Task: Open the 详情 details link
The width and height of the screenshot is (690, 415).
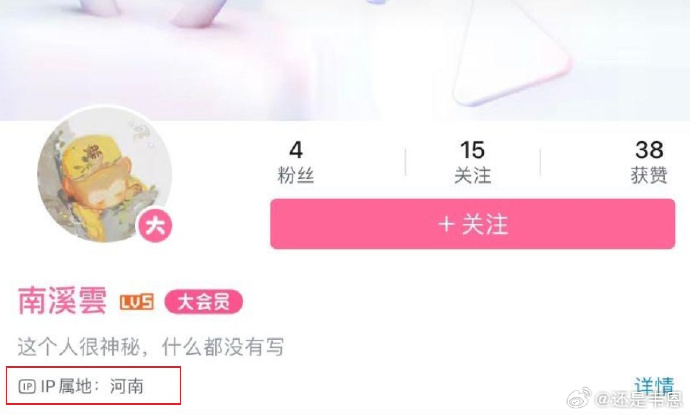Action: [x=654, y=386]
